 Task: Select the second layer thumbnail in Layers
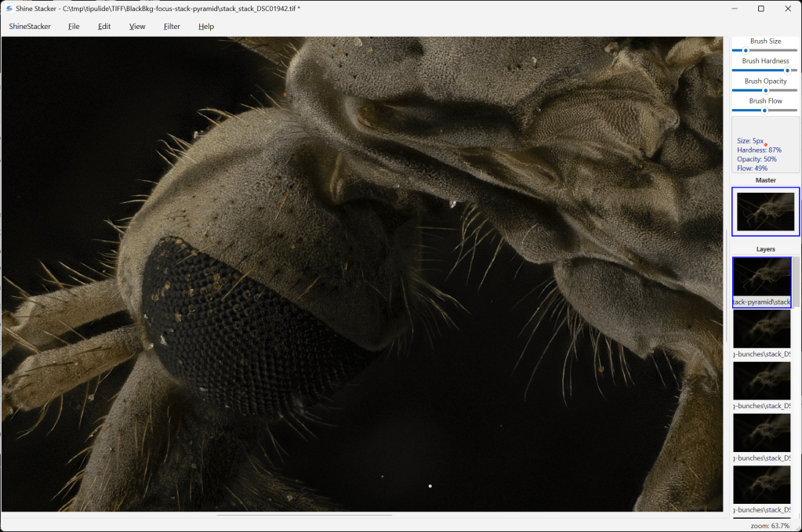pyautogui.click(x=762, y=329)
